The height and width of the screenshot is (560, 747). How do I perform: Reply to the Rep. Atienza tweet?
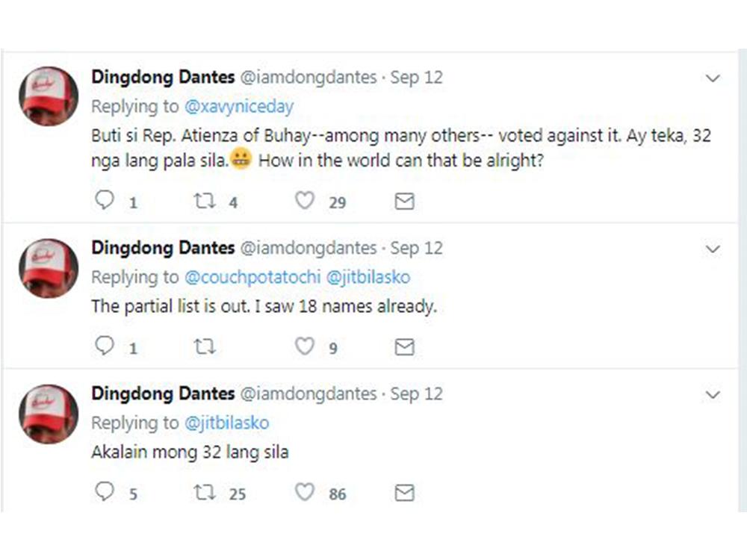pos(105,201)
